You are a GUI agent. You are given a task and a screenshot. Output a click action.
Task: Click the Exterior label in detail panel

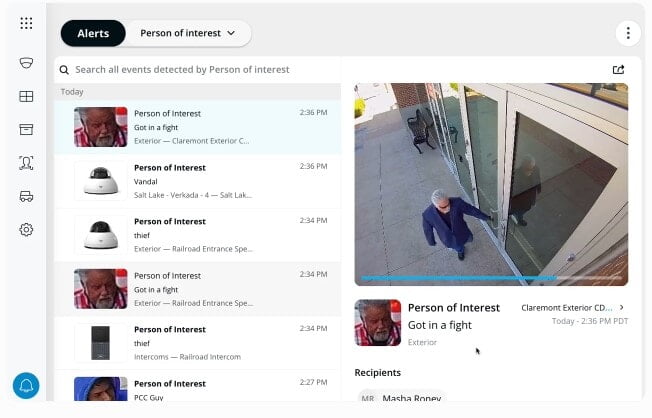pyautogui.click(x=422, y=342)
